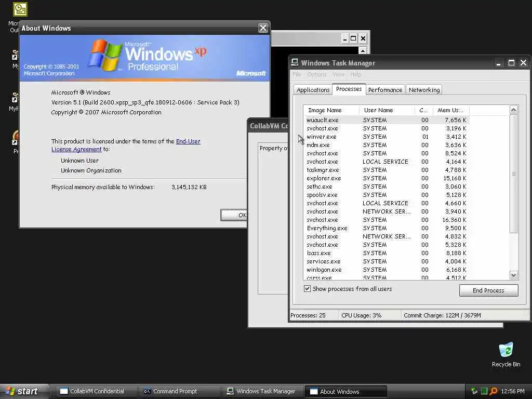
Task: Click the process list scroll up arrow
Action: point(513,110)
